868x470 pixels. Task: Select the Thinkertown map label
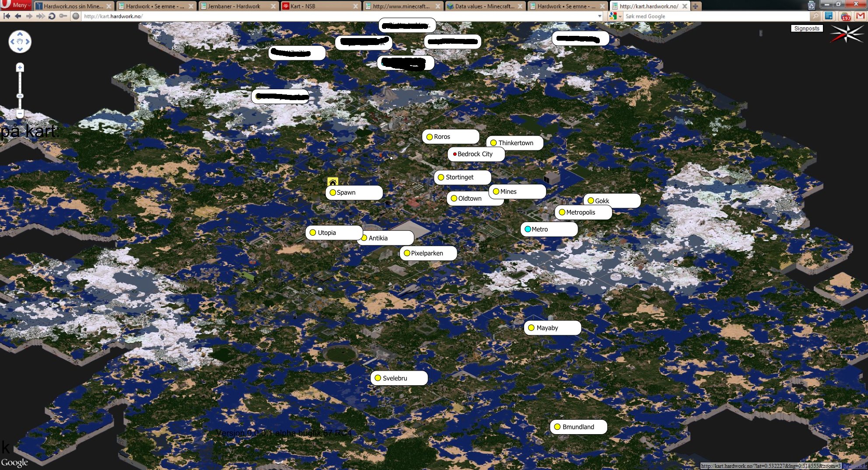coord(514,143)
